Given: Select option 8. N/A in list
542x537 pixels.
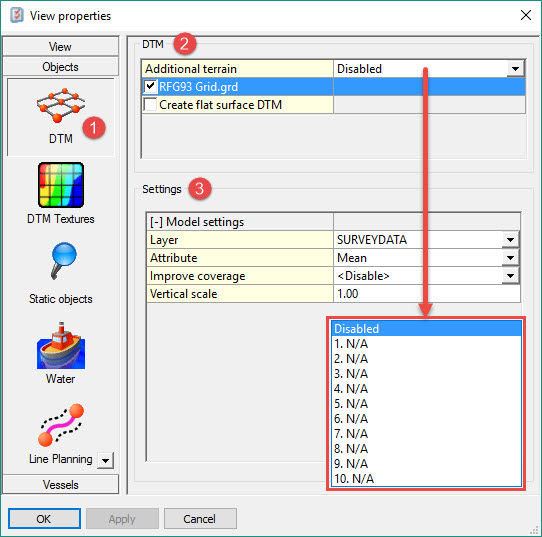Looking at the screenshot, I should pyautogui.click(x=426, y=449).
